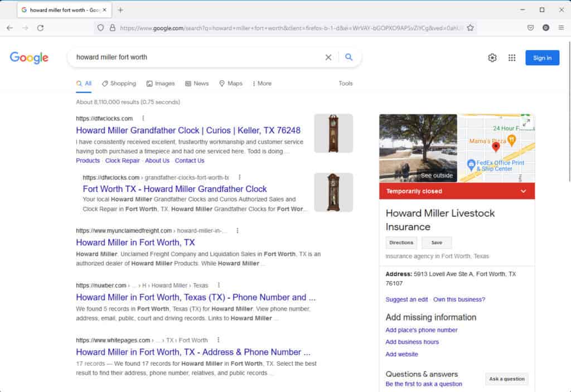
Task: Click the blue magnifier search icon
Action: [x=349, y=57]
